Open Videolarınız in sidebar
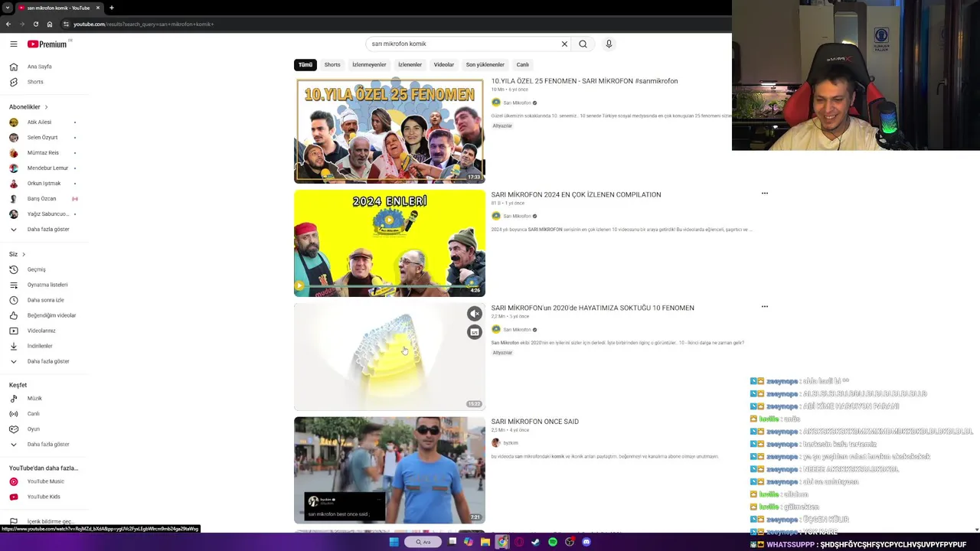Image resolution: width=980 pixels, height=551 pixels. [41, 331]
